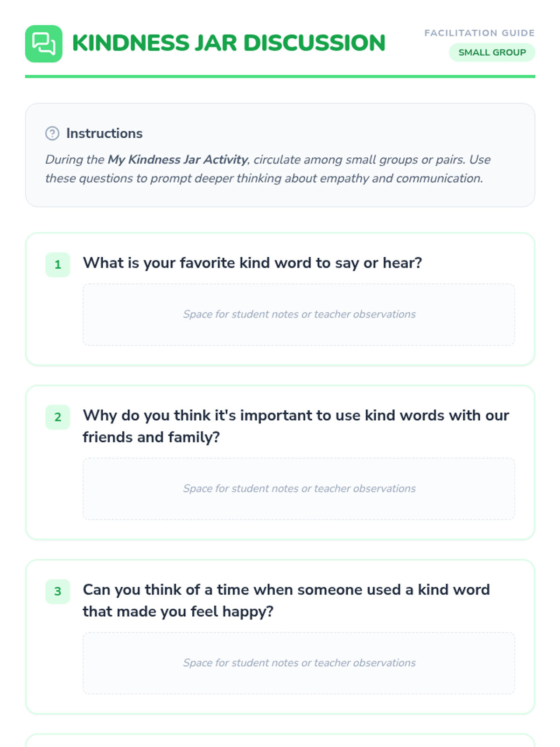Click the number 3 question badge

pos(58,591)
